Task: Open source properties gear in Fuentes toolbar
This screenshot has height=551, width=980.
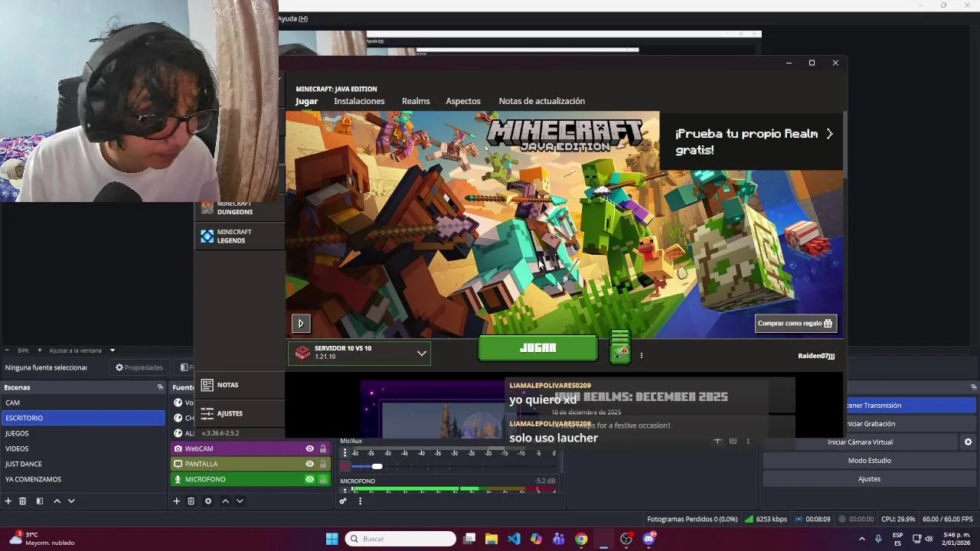Action: [x=207, y=501]
